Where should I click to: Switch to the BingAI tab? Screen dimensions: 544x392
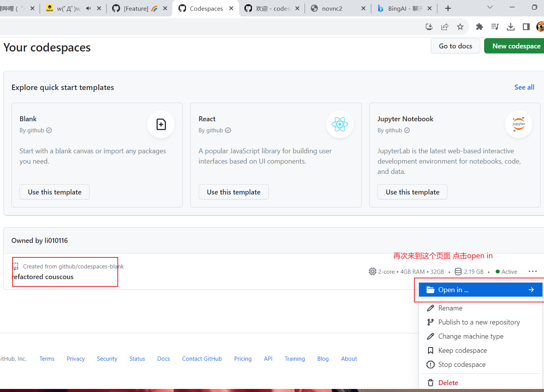(x=404, y=8)
